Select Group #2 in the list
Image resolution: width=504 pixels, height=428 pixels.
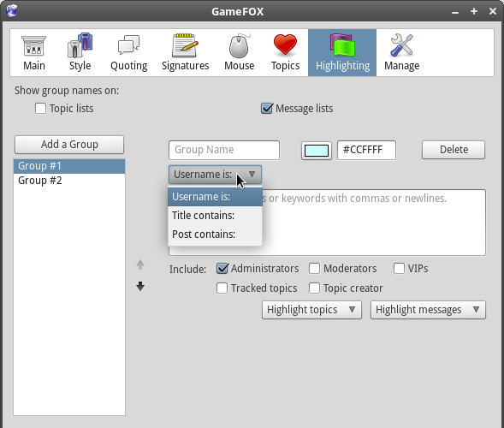[69, 181]
